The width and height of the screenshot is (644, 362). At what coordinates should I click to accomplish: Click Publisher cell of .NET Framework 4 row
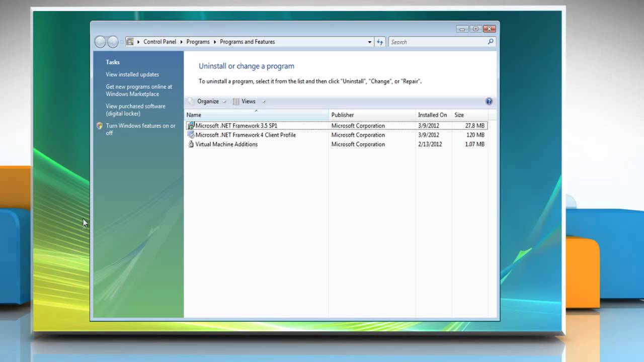358,135
